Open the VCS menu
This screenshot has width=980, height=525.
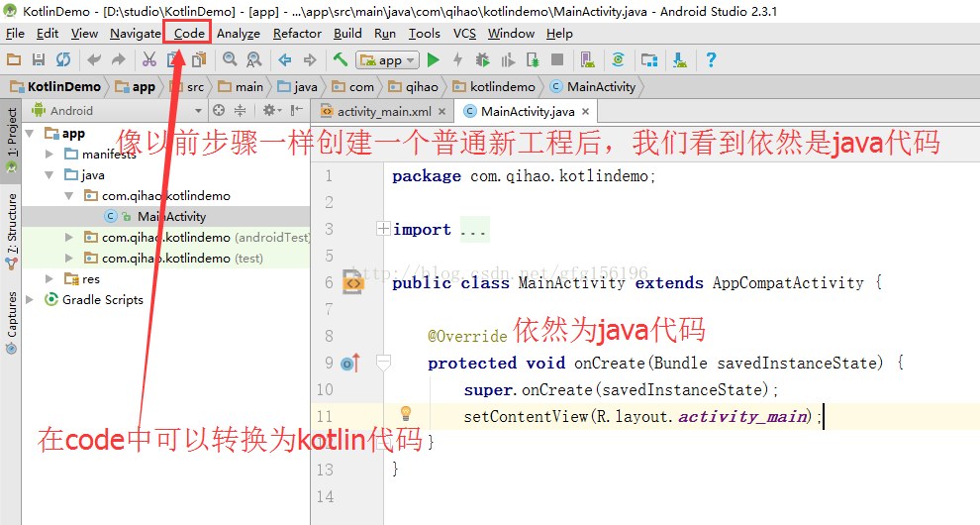point(464,33)
